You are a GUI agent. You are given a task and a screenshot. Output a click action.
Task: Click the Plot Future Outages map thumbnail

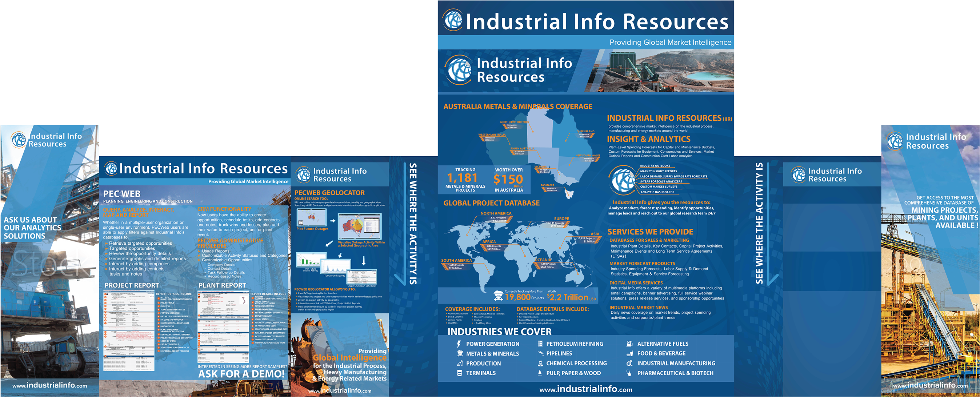312,217
